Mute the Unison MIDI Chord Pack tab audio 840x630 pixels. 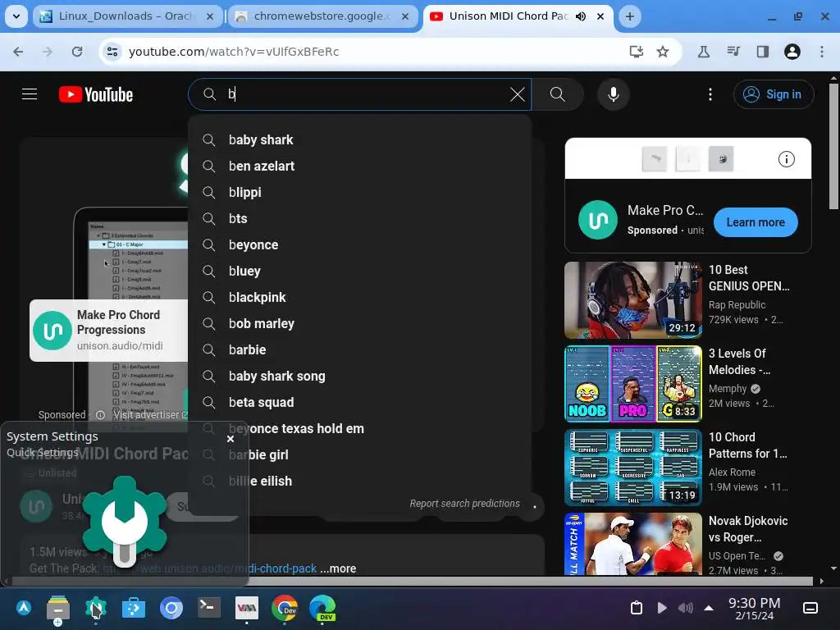581,16
